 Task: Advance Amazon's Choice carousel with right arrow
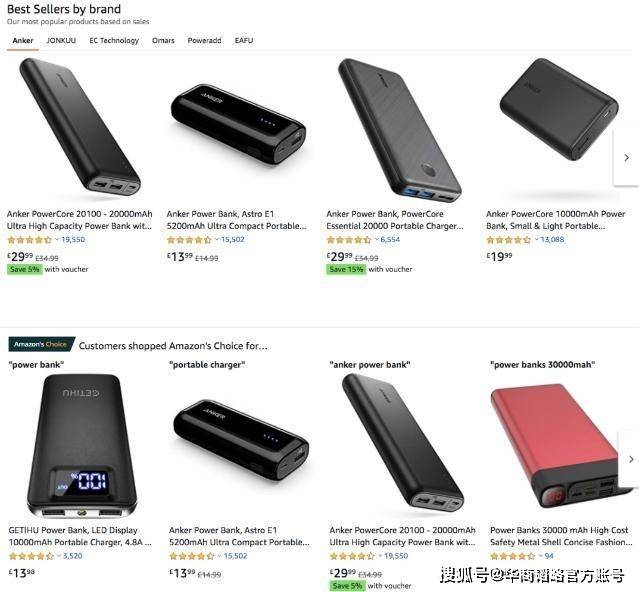click(x=631, y=459)
